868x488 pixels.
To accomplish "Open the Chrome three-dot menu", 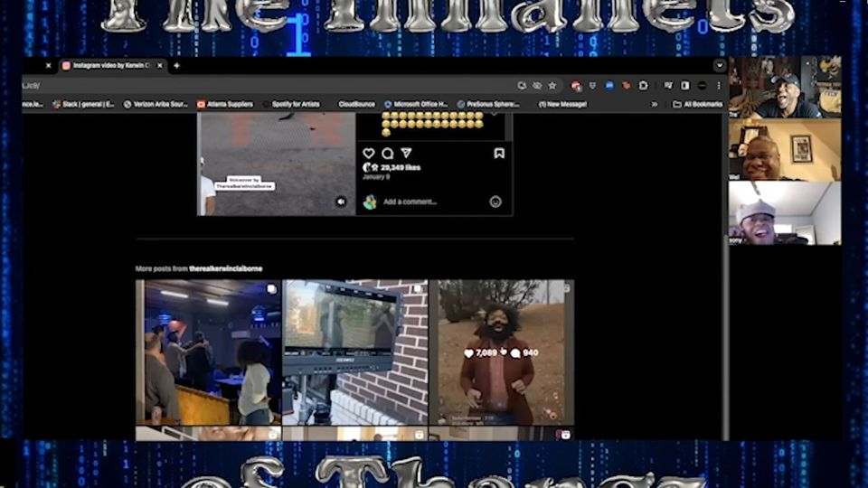I will [x=719, y=86].
